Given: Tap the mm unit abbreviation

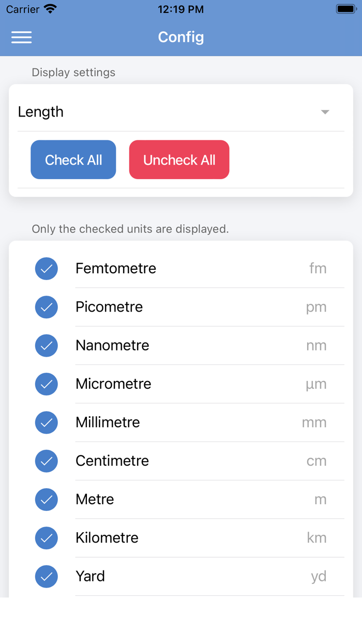Looking at the screenshot, I should pyautogui.click(x=314, y=422).
